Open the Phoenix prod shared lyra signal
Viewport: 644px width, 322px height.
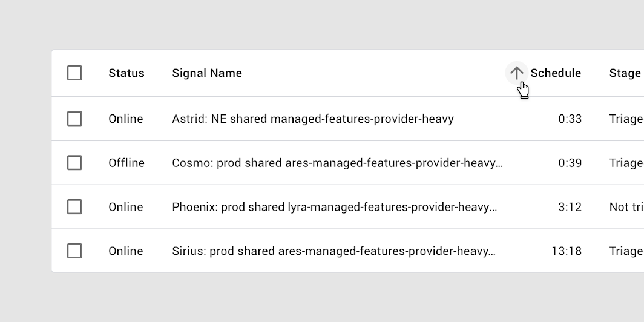tap(334, 207)
